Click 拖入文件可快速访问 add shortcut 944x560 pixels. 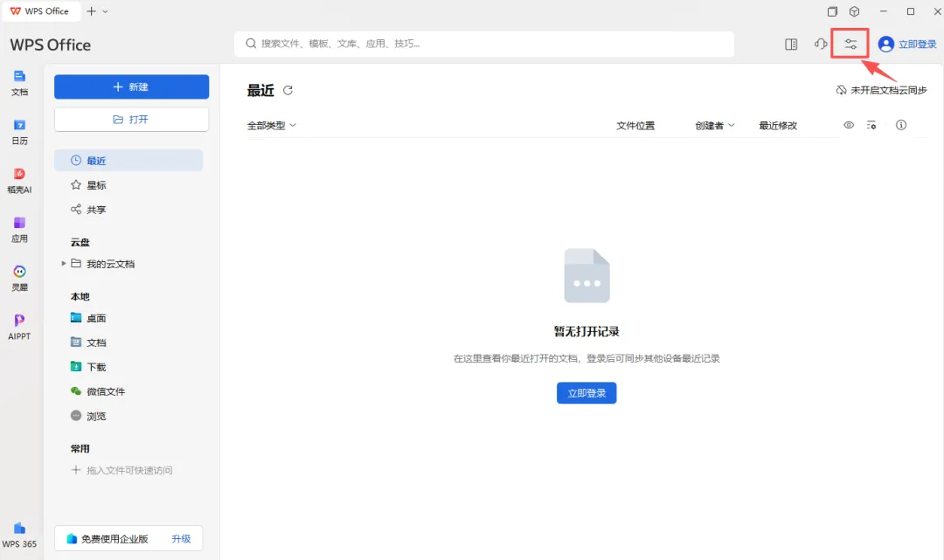coord(121,470)
